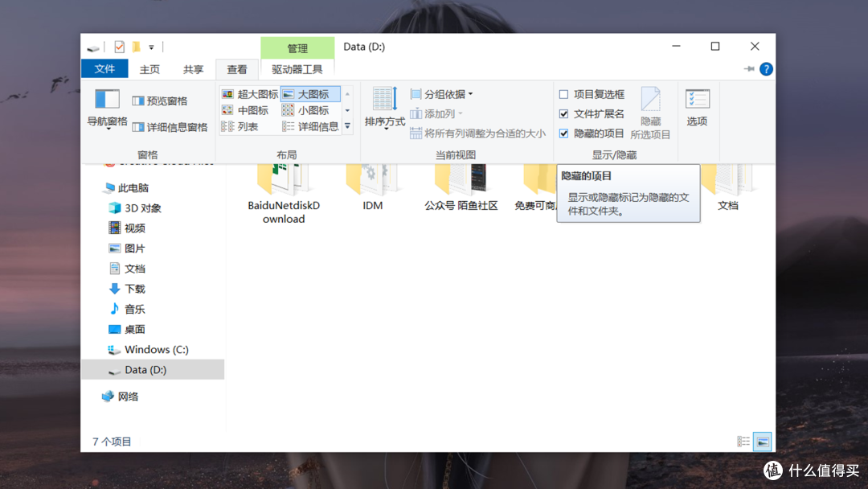Screen dimensions: 868x489
Task: Open folder Options (选项)
Action: point(697,108)
